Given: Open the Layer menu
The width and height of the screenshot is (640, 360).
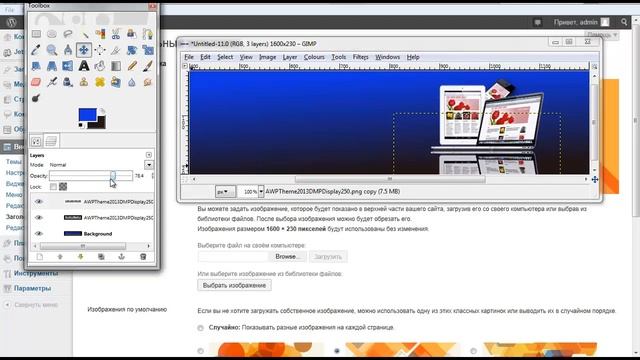Looking at the screenshot, I should point(290,57).
